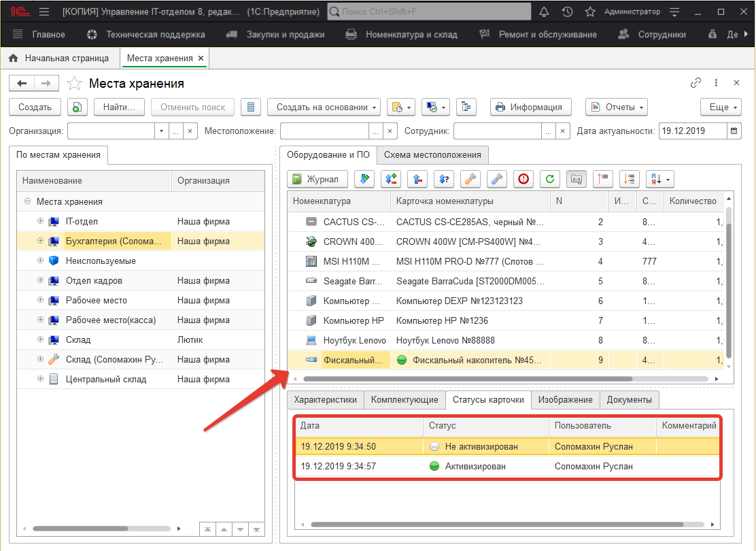
Task: Click the create-copy document icon
Action: click(78, 107)
